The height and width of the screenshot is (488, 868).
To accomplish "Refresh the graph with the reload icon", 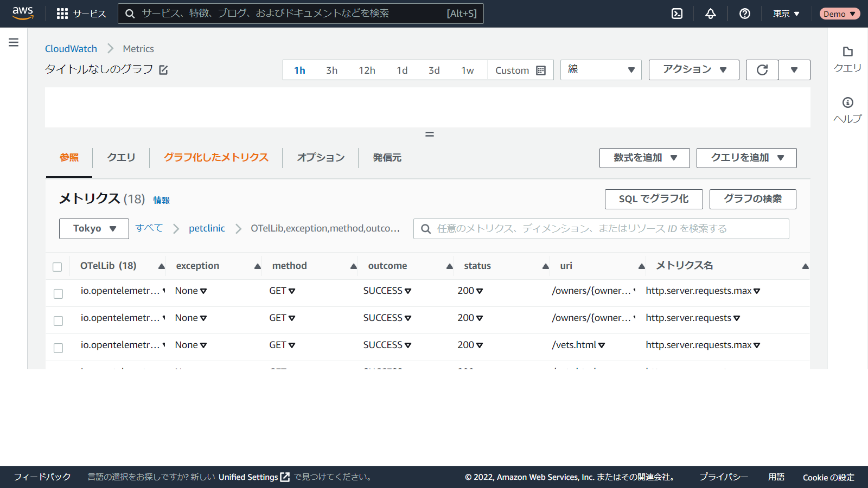I will click(x=762, y=70).
